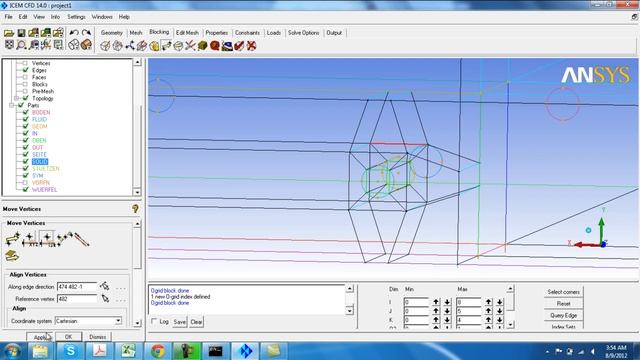Click the Undo arrow icon
The image size is (640, 360).
tap(73, 33)
